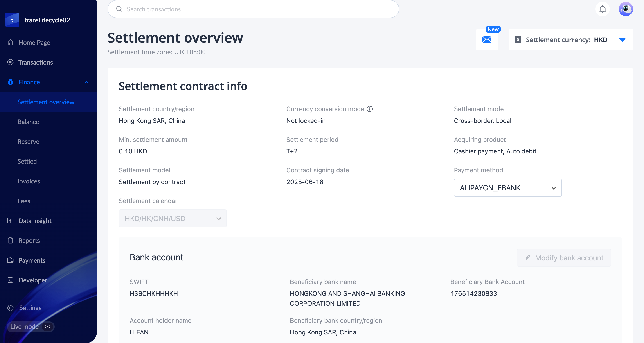644x343 pixels.
Task: Click the Modify bank account button
Action: 563,258
